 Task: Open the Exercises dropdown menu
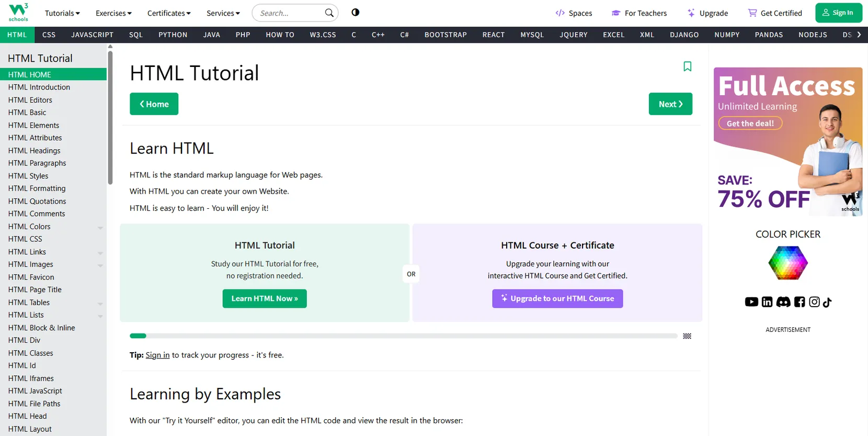pos(113,13)
